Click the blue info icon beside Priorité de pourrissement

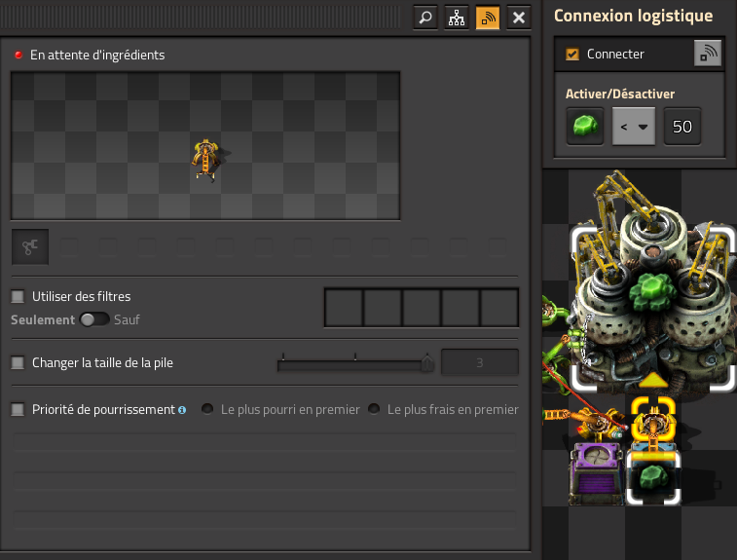182,410
